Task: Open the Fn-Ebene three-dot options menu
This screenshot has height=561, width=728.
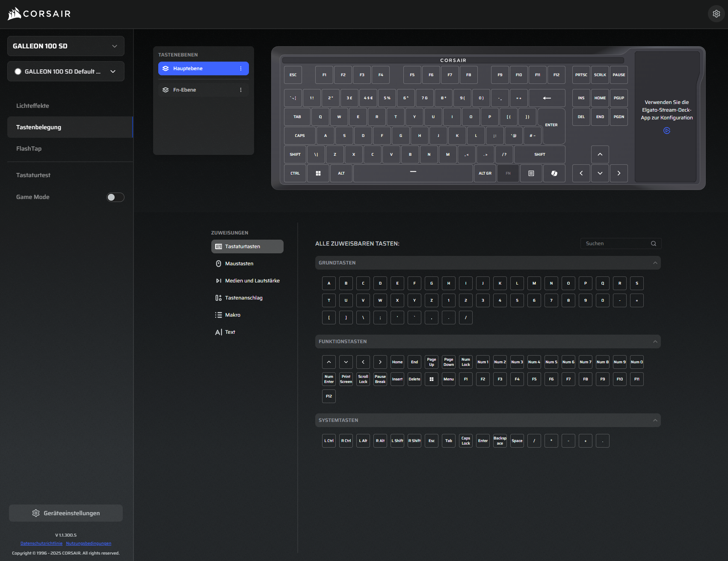Action: [x=241, y=90]
